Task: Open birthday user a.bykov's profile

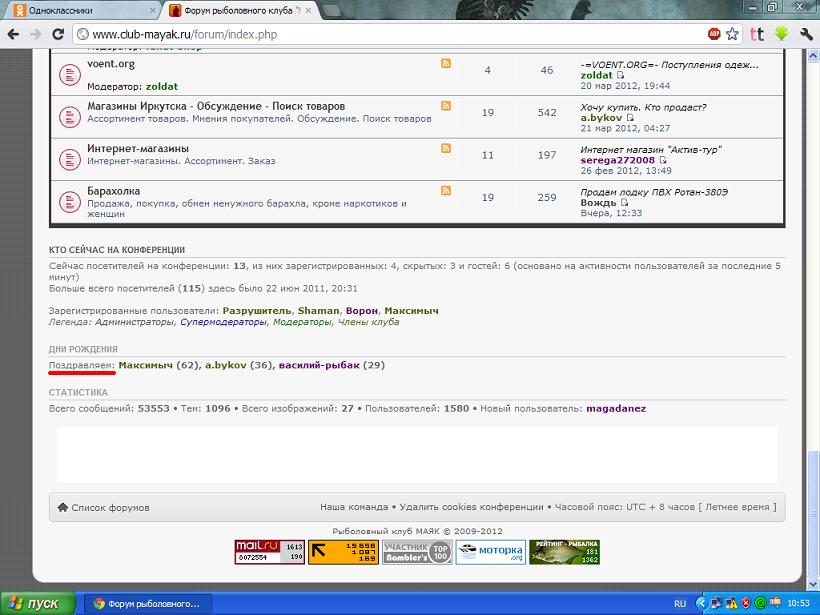Action: [x=225, y=365]
